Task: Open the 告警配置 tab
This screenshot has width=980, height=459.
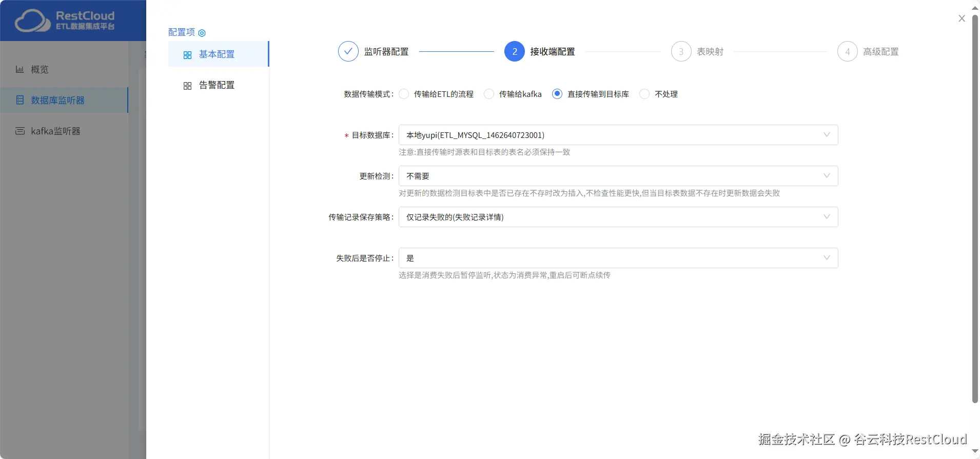Action: pyautogui.click(x=219, y=85)
